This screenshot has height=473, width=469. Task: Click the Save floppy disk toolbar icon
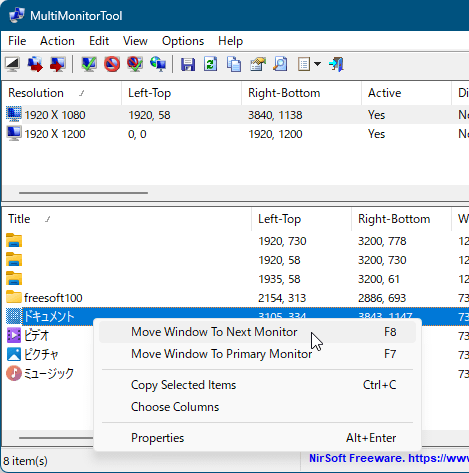point(188,64)
